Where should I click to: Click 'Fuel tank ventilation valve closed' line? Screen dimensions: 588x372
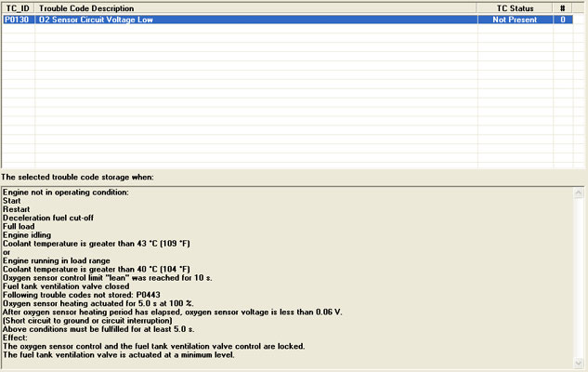point(66,286)
